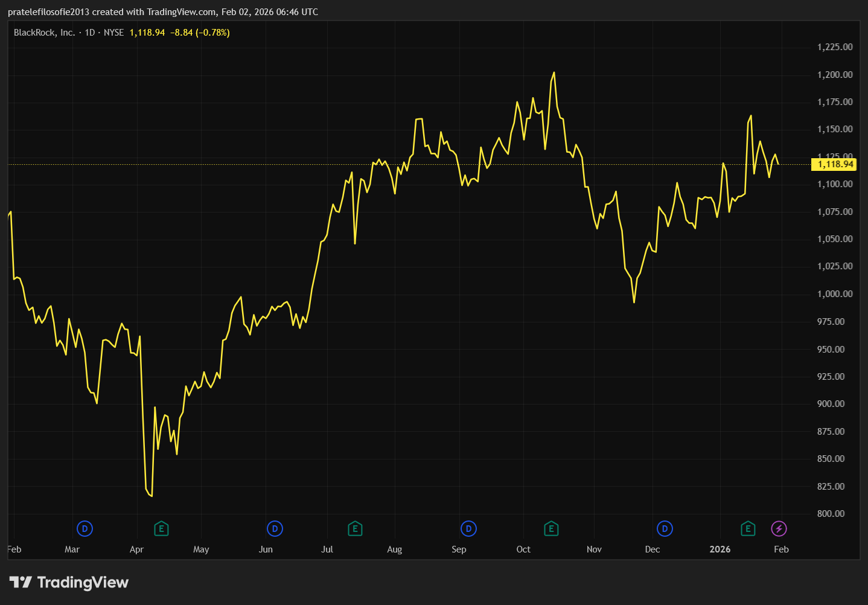Click the 825.00 price axis label
The width and height of the screenshot is (868, 605).
[831, 487]
